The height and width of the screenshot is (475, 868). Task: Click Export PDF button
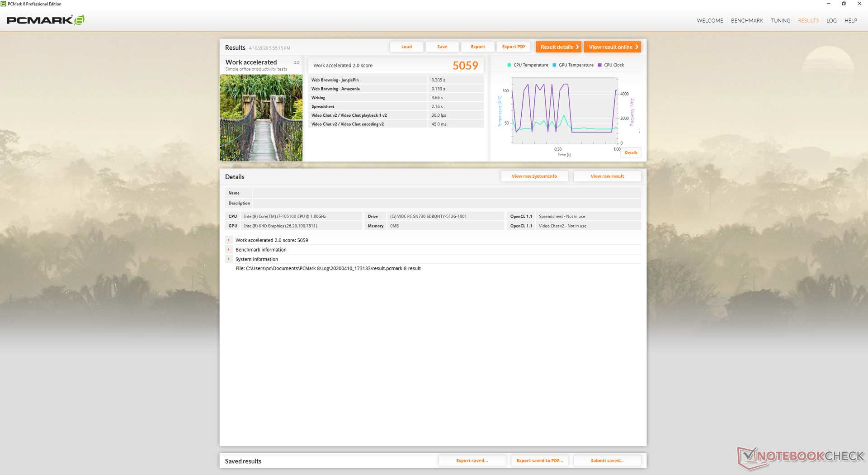tap(514, 47)
